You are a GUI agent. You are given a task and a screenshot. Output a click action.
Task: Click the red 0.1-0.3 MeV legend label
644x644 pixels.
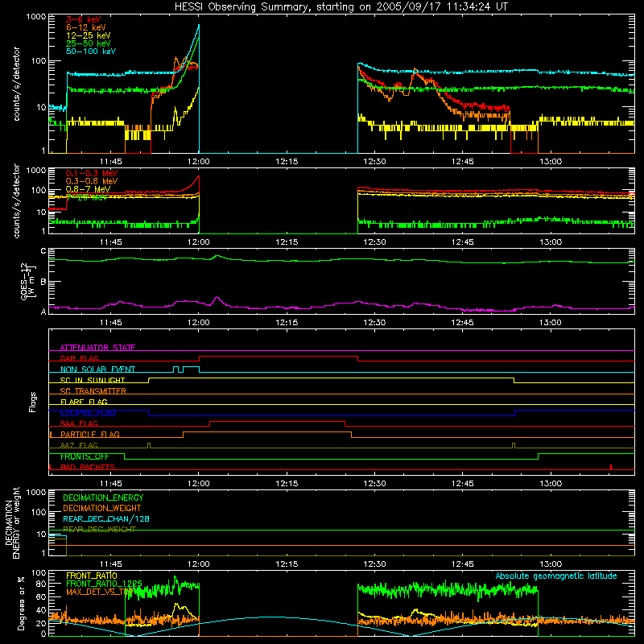coord(92,173)
